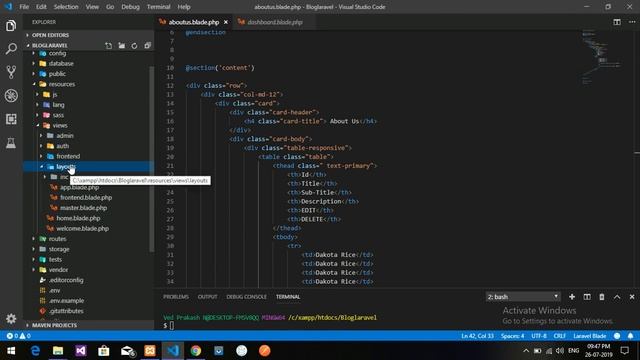This screenshot has width=640, height=360.
Task: Kill the active terminal with trash icon
Action: (x=602, y=297)
